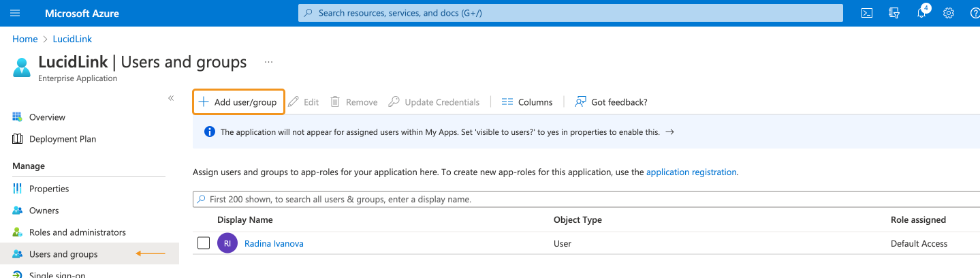Open the notifications bell
This screenshot has height=278, width=980.
click(922, 13)
